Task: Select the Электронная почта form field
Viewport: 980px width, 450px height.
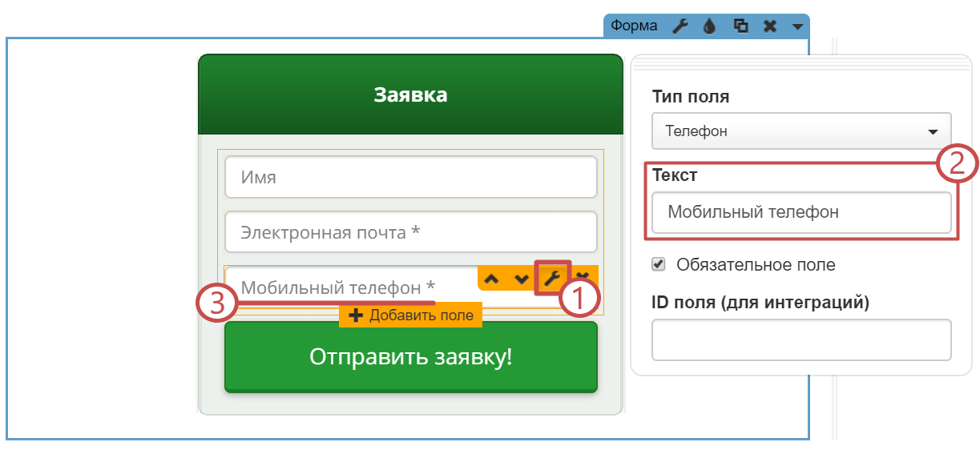Action: click(410, 232)
